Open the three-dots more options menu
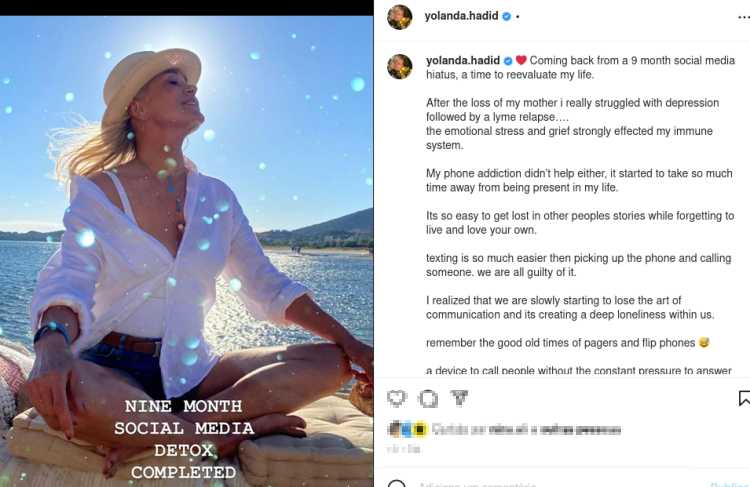Viewport: 750px width, 487px height. (x=517, y=16)
